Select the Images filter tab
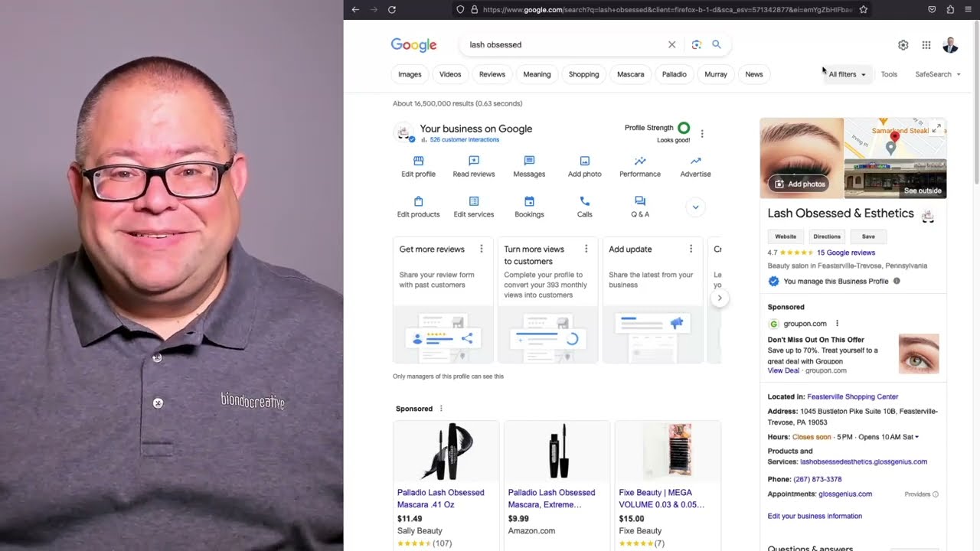The width and height of the screenshot is (980, 551). pos(410,74)
